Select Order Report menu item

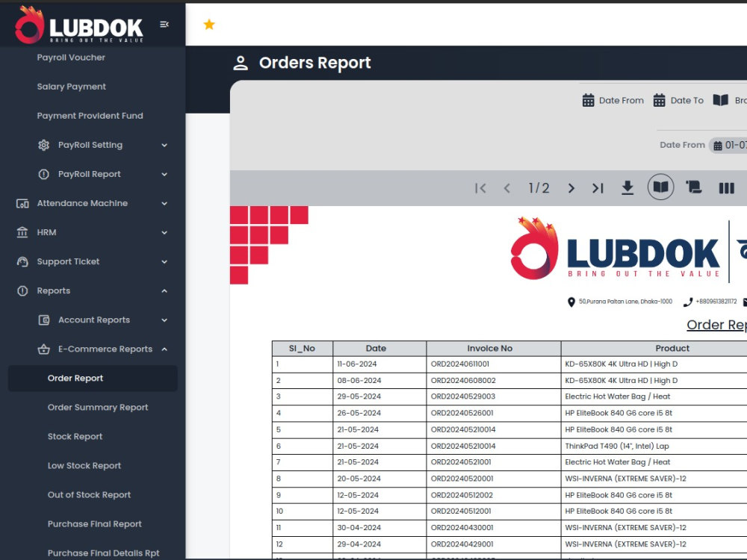click(93, 378)
